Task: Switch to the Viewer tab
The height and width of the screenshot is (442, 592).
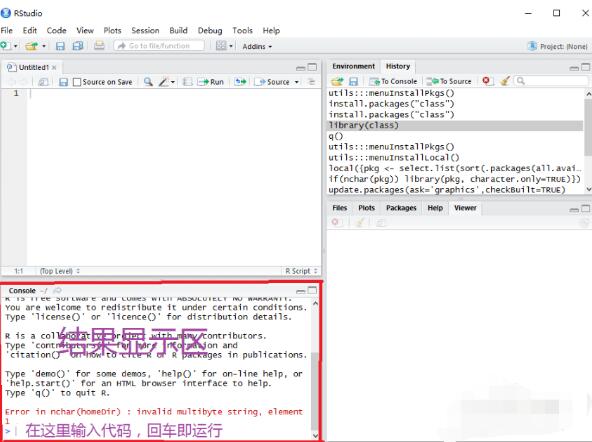Action: [x=465, y=208]
